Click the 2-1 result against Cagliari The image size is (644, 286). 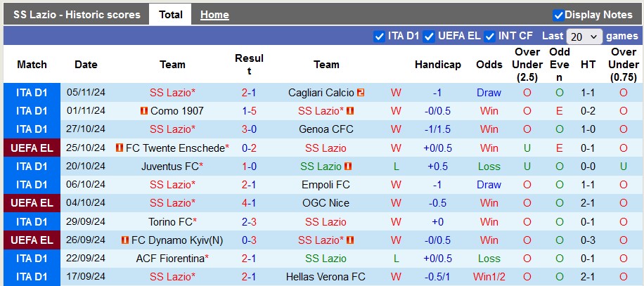pyautogui.click(x=249, y=93)
